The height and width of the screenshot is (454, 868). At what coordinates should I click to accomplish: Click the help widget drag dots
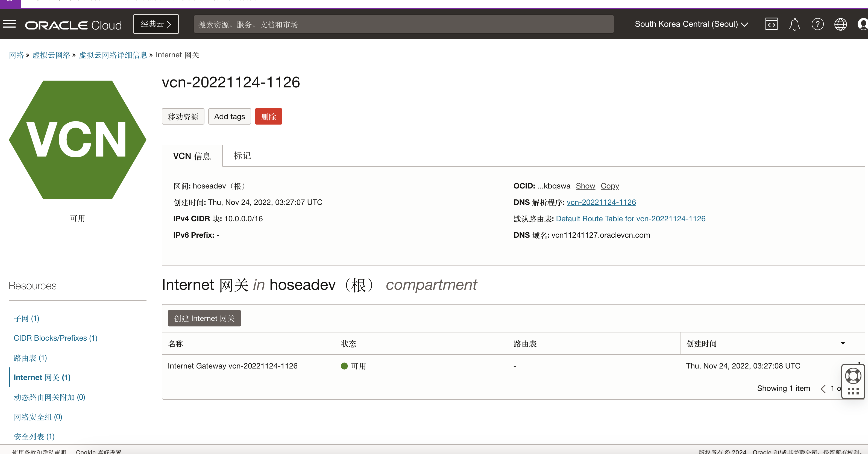pos(853,391)
